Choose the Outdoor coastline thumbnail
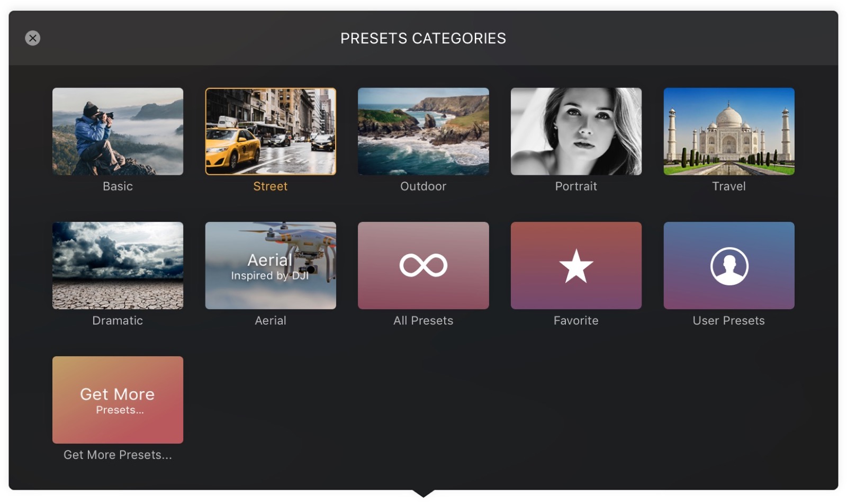Image resolution: width=847 pixels, height=504 pixels. [x=423, y=131]
